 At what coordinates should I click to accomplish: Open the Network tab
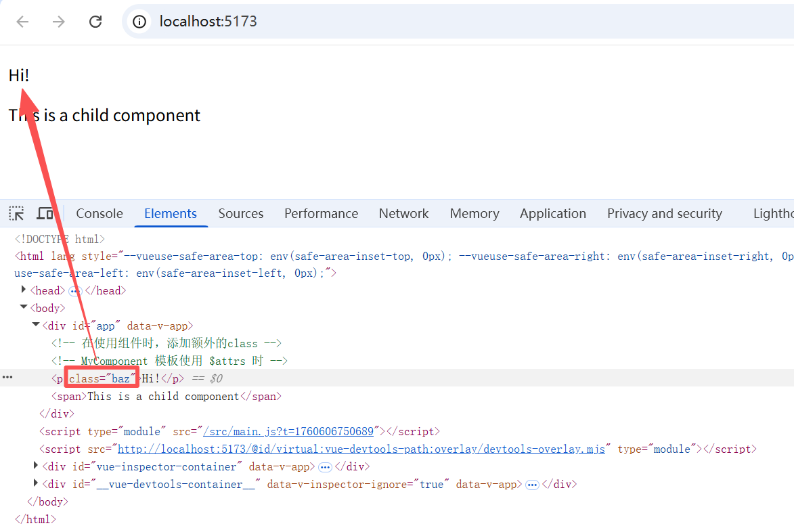tap(403, 214)
